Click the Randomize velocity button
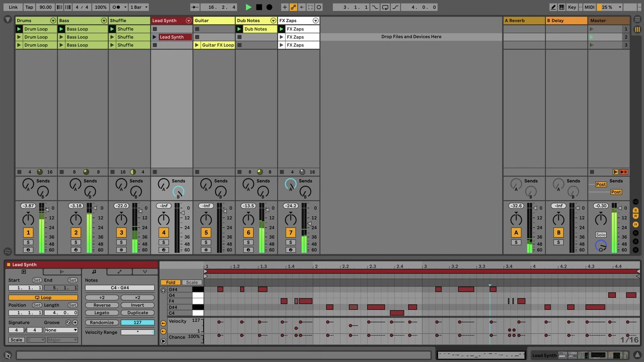Screen dimensions: 644x362 [102, 323]
